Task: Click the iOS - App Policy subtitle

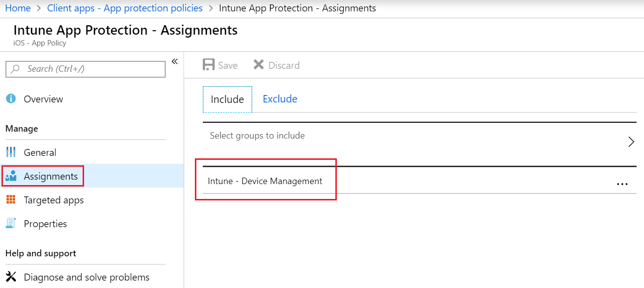Action: [40, 43]
